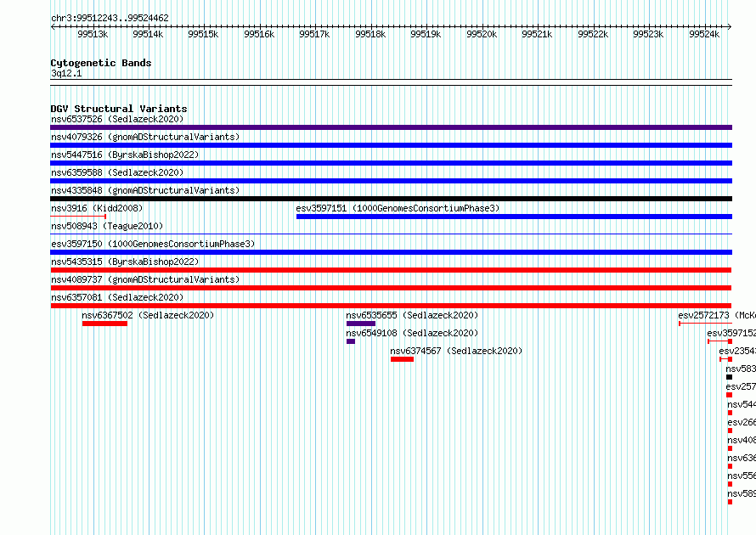Image resolution: width=756 pixels, height=535 pixels.
Task: Click the 3q12.1 band label
Action: point(66,73)
